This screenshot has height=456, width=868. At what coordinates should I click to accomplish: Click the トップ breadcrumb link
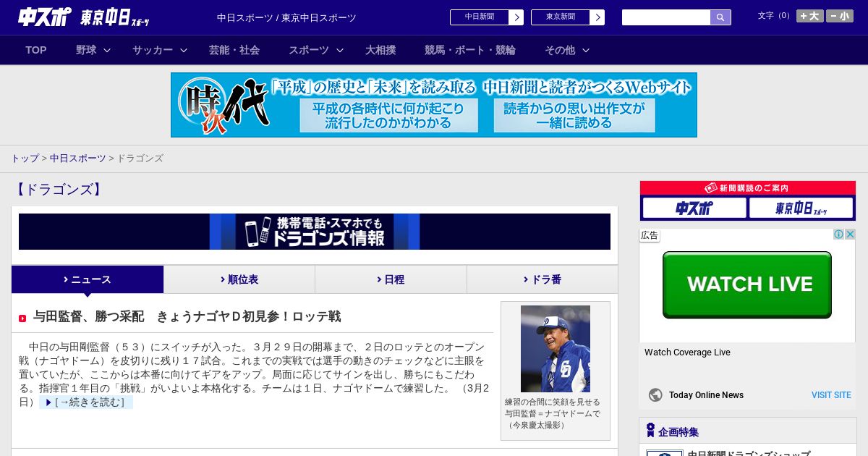click(25, 158)
